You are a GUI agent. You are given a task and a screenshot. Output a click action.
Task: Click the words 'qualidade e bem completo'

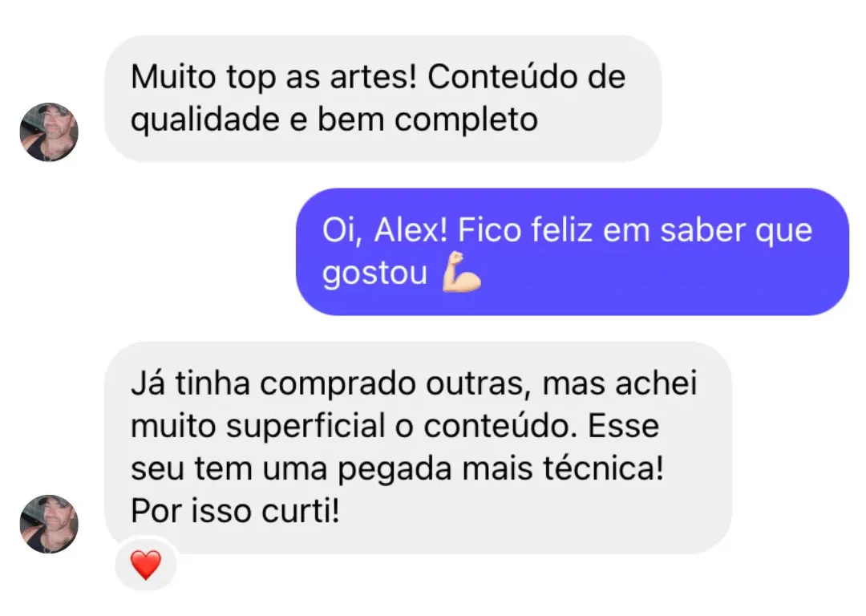point(334,121)
